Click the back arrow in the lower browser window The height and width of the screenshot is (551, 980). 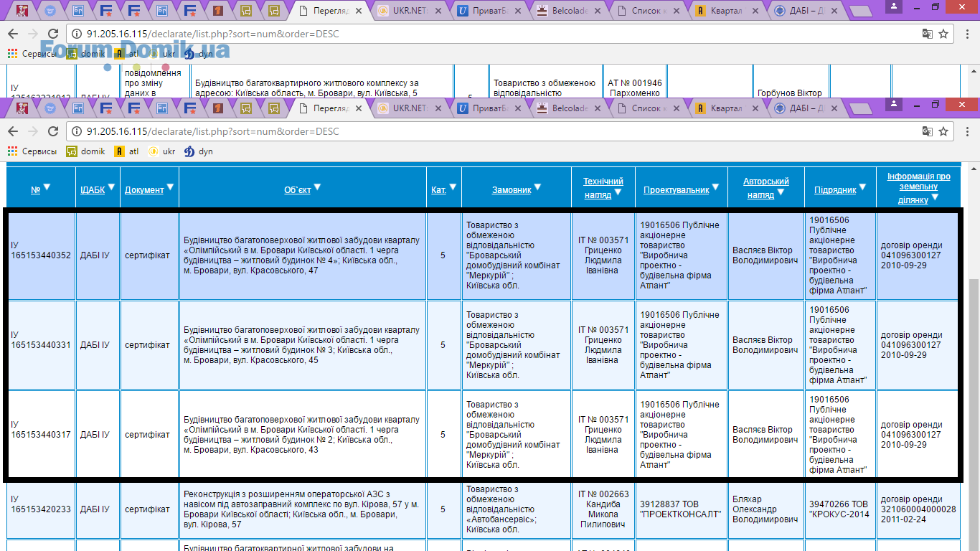pyautogui.click(x=13, y=131)
